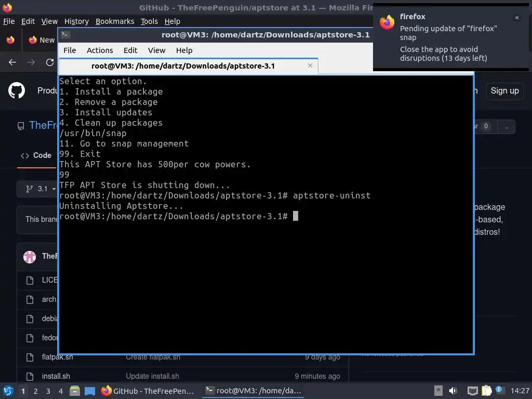Click the 14:27 clock in taskbar

coord(520,391)
